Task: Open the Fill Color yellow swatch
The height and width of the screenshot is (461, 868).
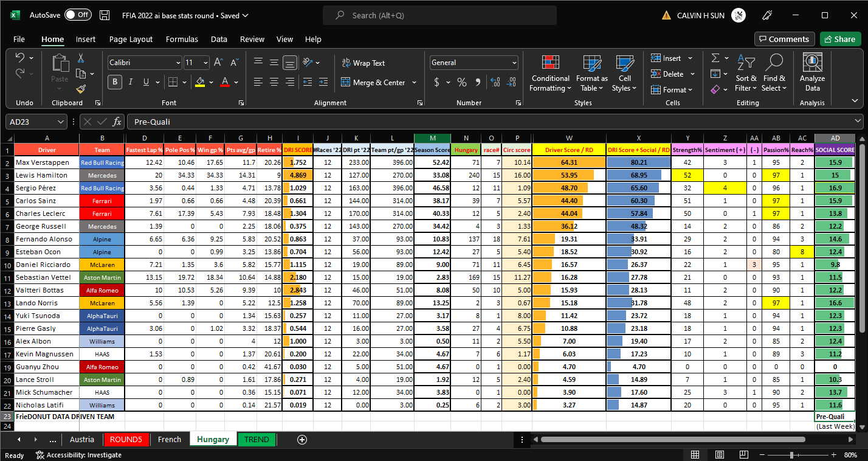Action: pyautogui.click(x=200, y=82)
